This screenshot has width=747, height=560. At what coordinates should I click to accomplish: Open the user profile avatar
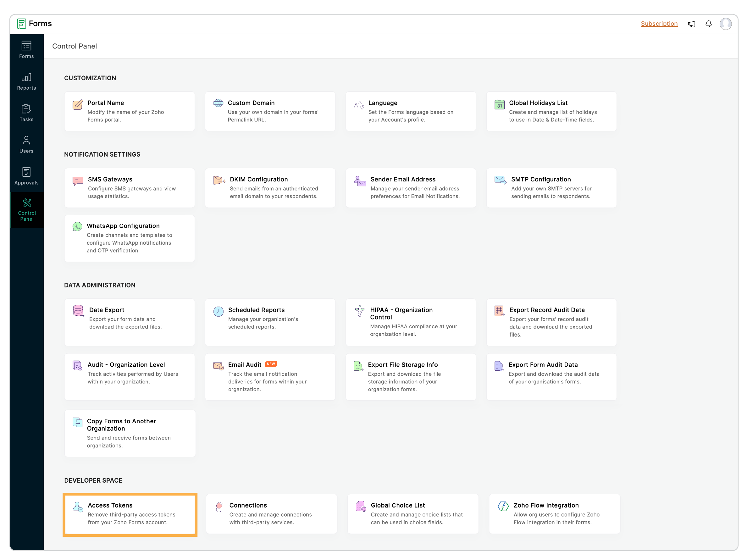pyautogui.click(x=725, y=24)
